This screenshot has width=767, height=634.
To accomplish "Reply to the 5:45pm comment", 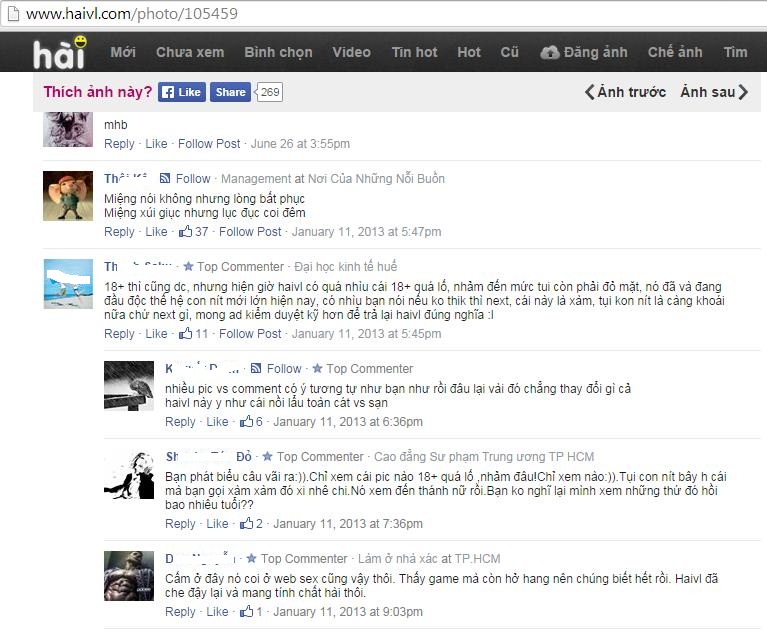I will point(119,334).
